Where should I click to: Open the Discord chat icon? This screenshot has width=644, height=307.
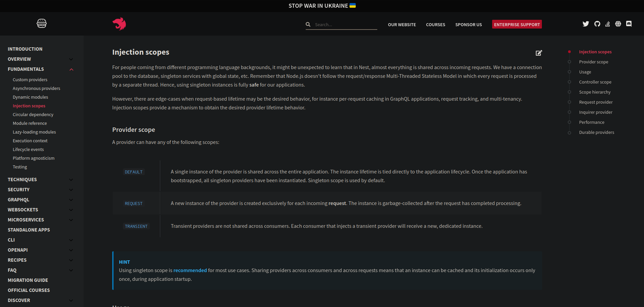pos(629,24)
